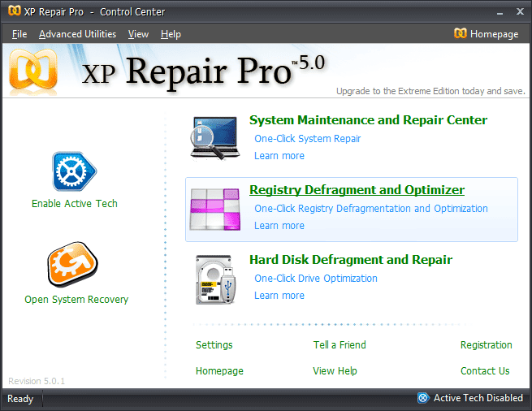
Task: Close the XP Repair Pro window
Action: coord(520,11)
